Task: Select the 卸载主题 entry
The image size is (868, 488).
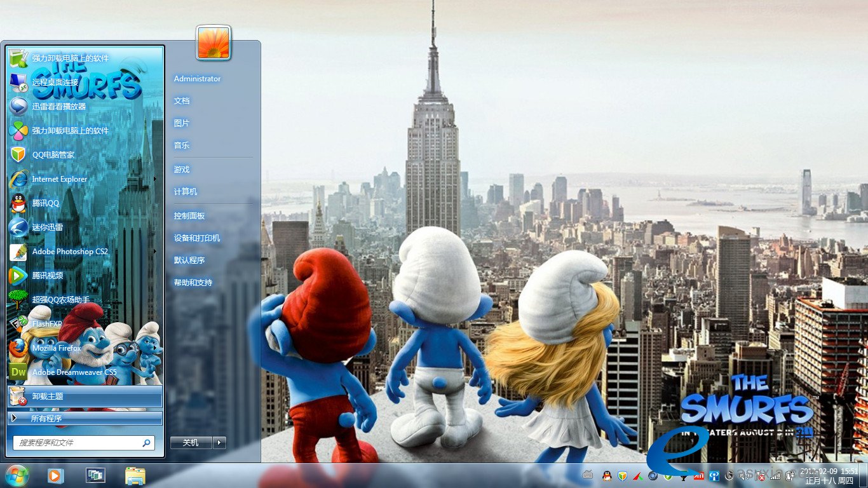Action: click(85, 396)
